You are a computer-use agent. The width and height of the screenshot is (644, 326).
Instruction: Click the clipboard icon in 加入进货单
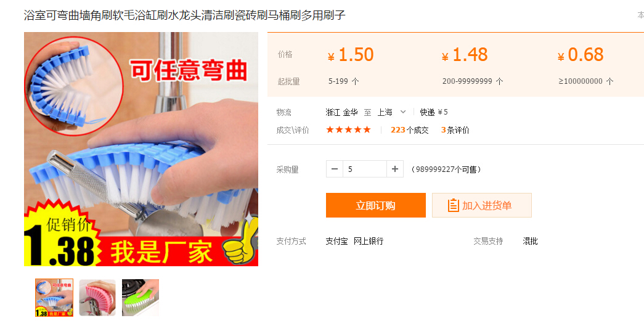(453, 205)
